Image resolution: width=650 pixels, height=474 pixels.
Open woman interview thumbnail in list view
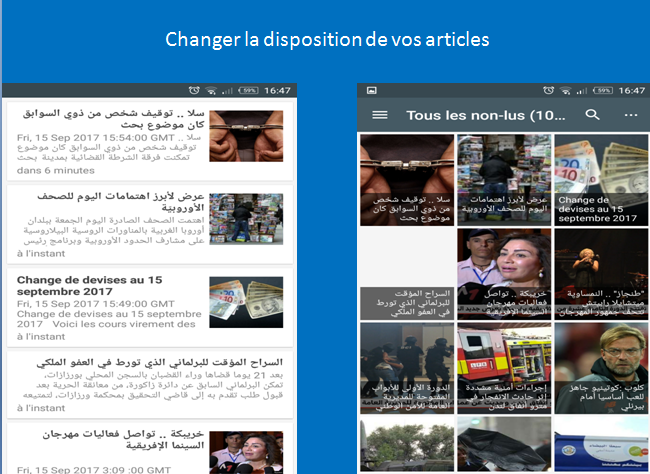point(246,452)
